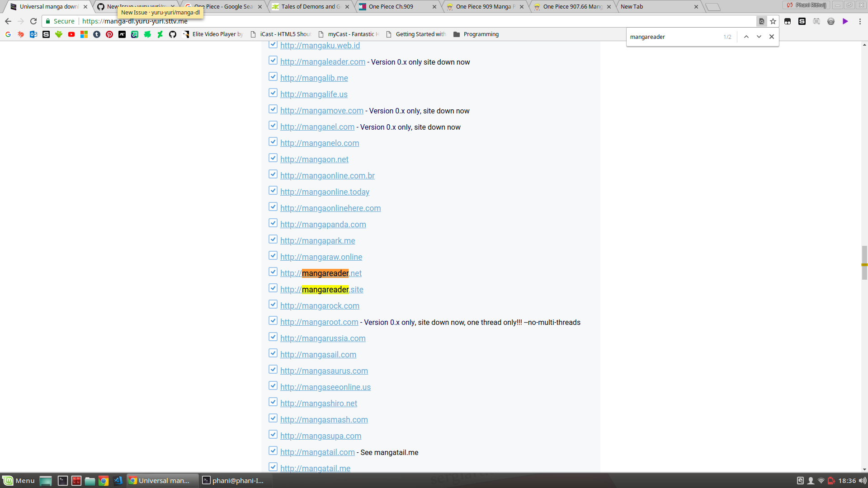Switch to the Tales of Demons tab
Image resolution: width=868 pixels, height=488 pixels.
(x=307, y=7)
